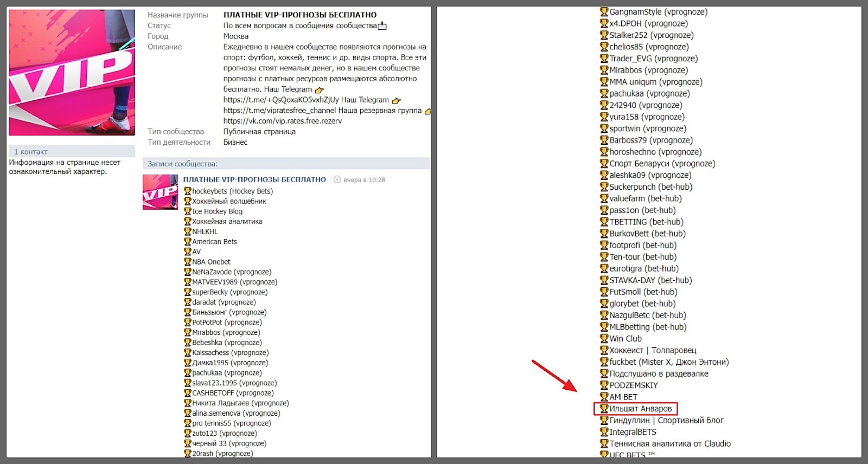Click the mailbox icon after сообщения сообщества
Image resolution: width=868 pixels, height=464 pixels.
coord(382,26)
